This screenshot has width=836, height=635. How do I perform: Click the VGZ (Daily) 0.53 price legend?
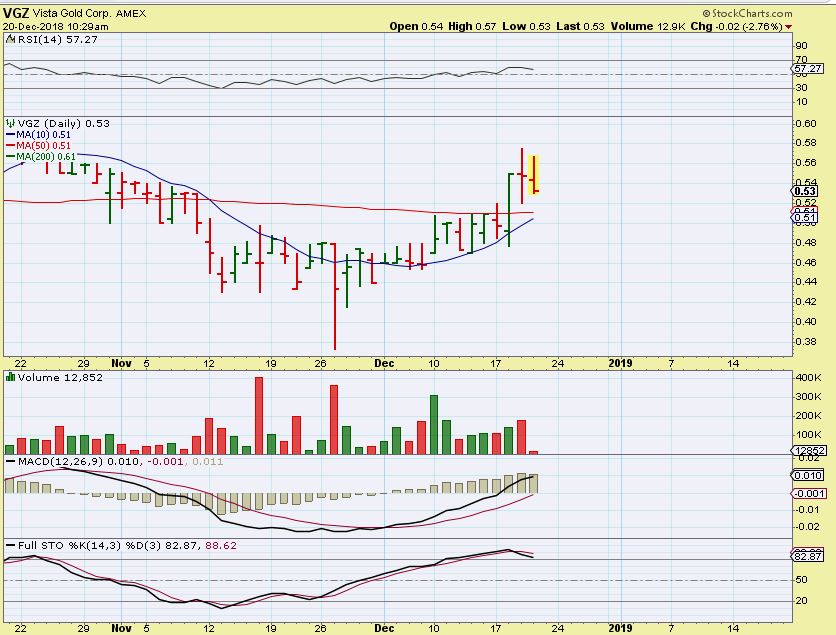(x=63, y=124)
